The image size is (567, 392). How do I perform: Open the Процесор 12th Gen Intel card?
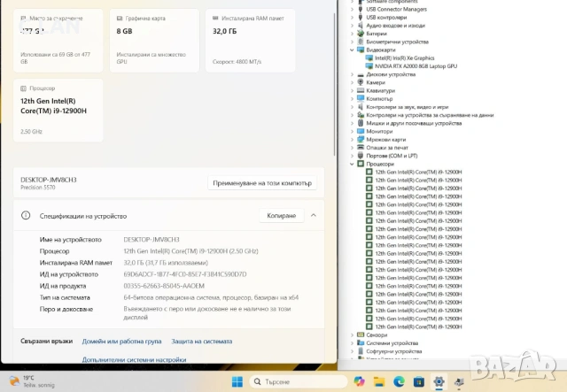tap(58, 111)
